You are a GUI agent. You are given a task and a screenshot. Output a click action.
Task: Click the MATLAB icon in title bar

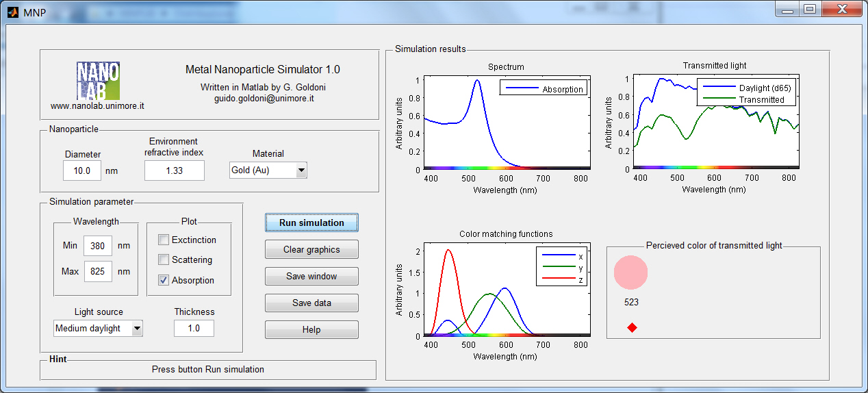tap(12, 11)
